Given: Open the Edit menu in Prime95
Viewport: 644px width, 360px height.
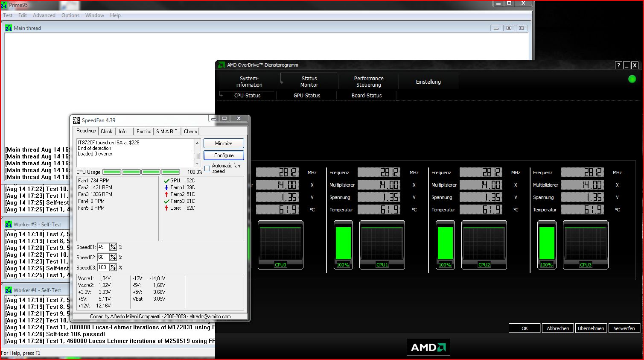Looking at the screenshot, I should point(23,15).
